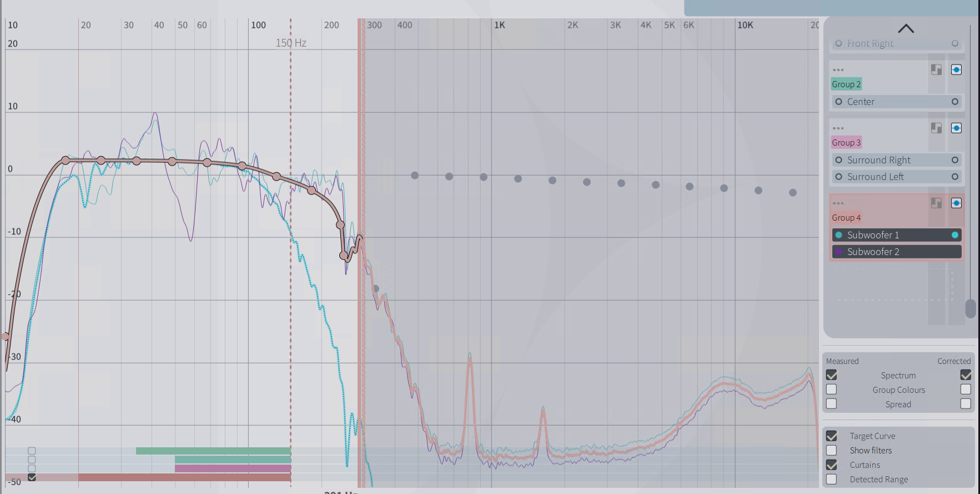Click the cyan dot right of Subwoofer 1
This screenshot has width=980, height=494.
[954, 235]
